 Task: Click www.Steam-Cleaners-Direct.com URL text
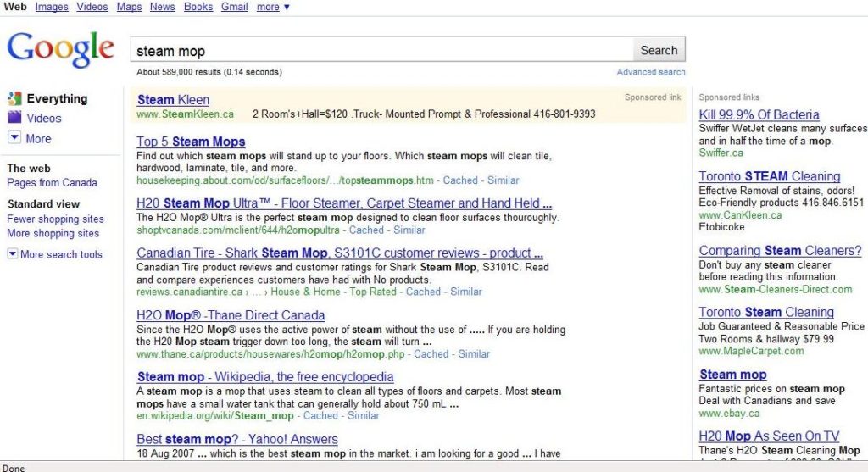[x=776, y=290]
